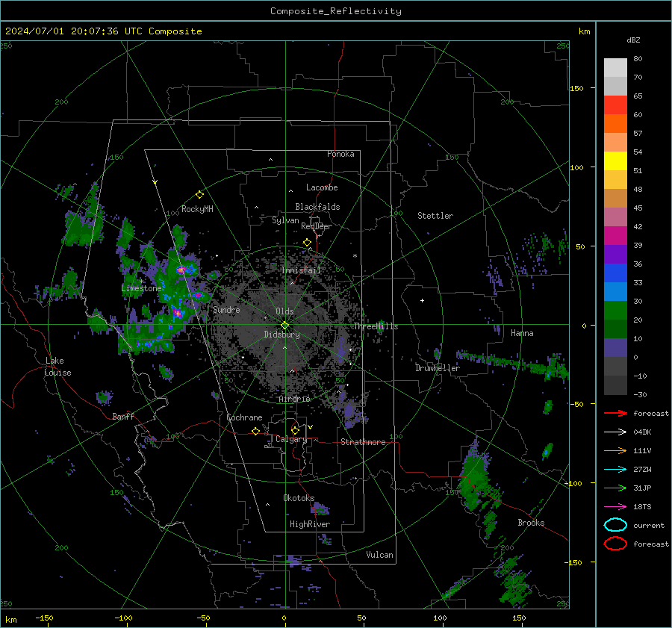
Task: Click the Lake Louise label
Action: tap(57, 367)
